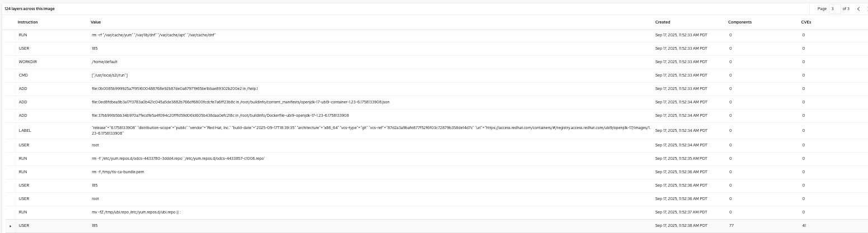
Task: Expand the last USER 185 layer row
Action: tap(11, 226)
